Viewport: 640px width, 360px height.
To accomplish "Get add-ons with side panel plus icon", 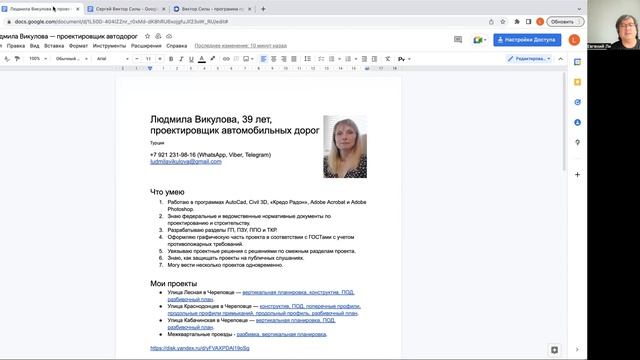I will coord(577,175).
